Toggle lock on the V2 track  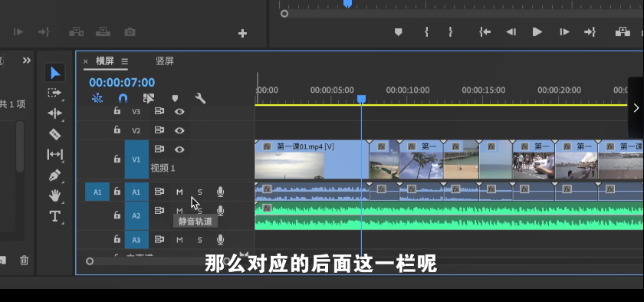click(117, 130)
